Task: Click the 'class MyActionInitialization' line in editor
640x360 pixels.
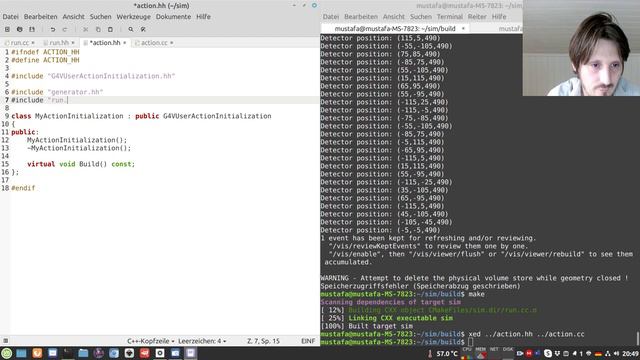Action: click(141, 116)
